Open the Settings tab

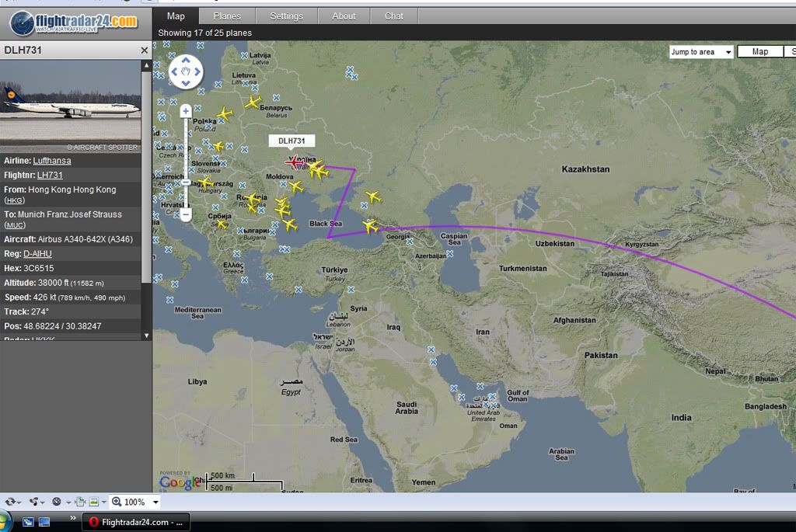[x=286, y=16]
